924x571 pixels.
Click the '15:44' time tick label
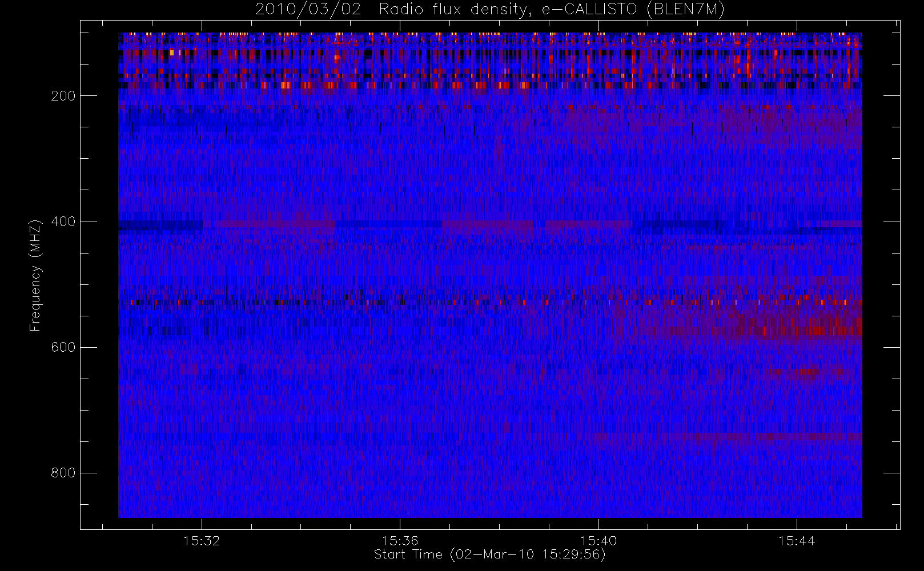pos(797,541)
